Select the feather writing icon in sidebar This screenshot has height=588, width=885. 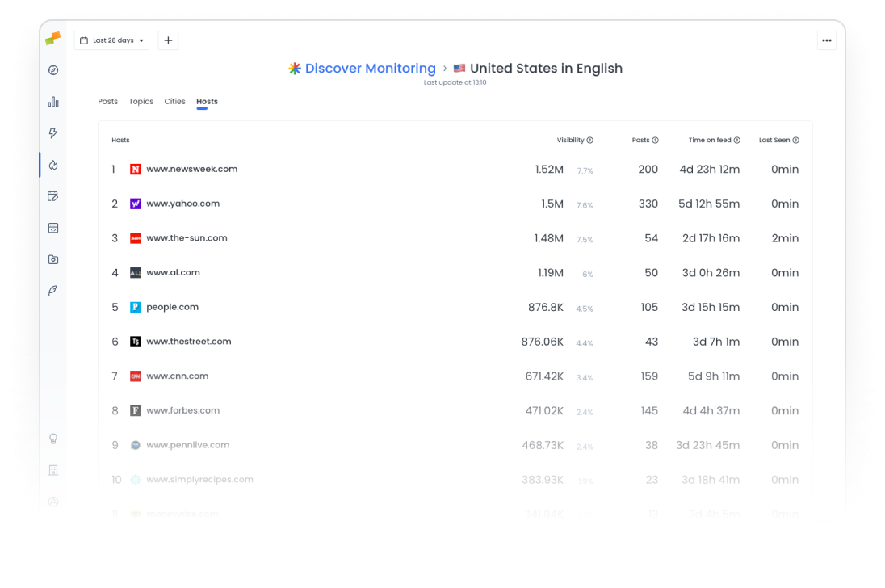click(x=52, y=291)
